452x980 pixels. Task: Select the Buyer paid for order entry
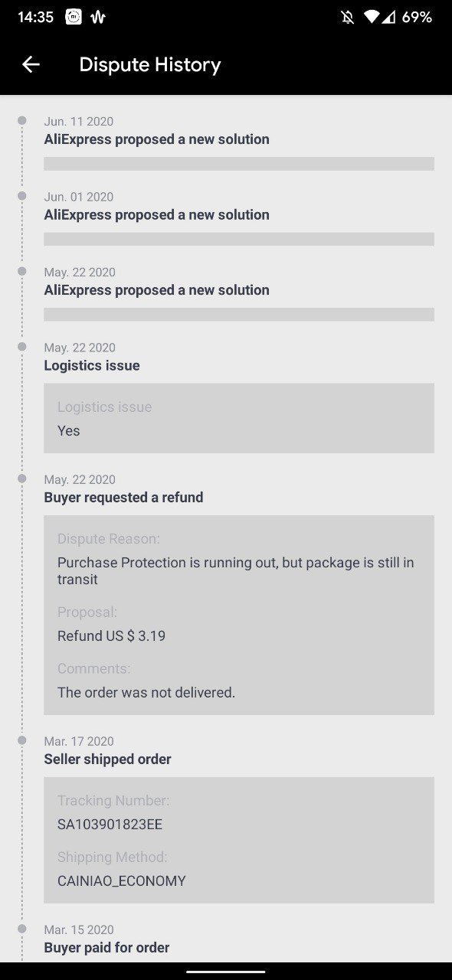pyautogui.click(x=106, y=948)
